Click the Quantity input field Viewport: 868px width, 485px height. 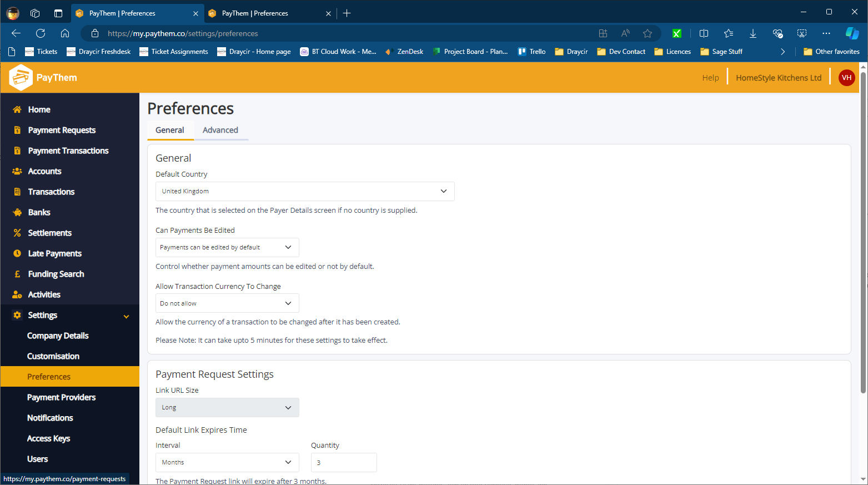click(x=344, y=462)
